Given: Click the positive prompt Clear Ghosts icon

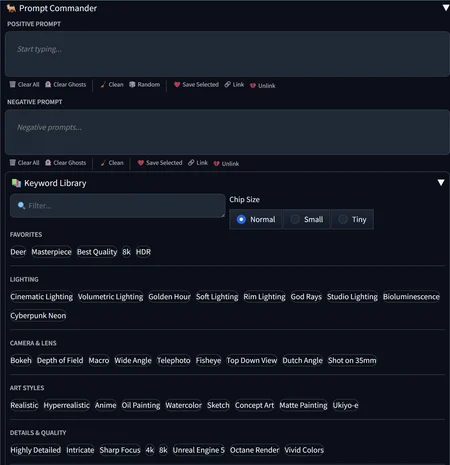Looking at the screenshot, I should pos(48,84).
